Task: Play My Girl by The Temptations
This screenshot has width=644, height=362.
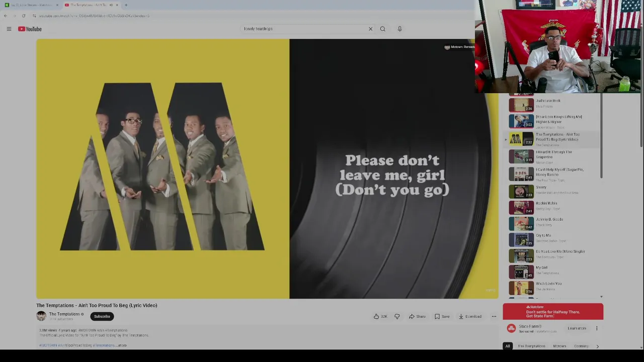Action: coord(552,271)
